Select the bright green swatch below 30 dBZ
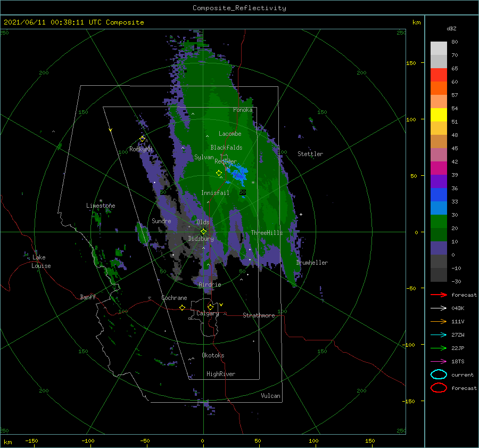 (439, 222)
